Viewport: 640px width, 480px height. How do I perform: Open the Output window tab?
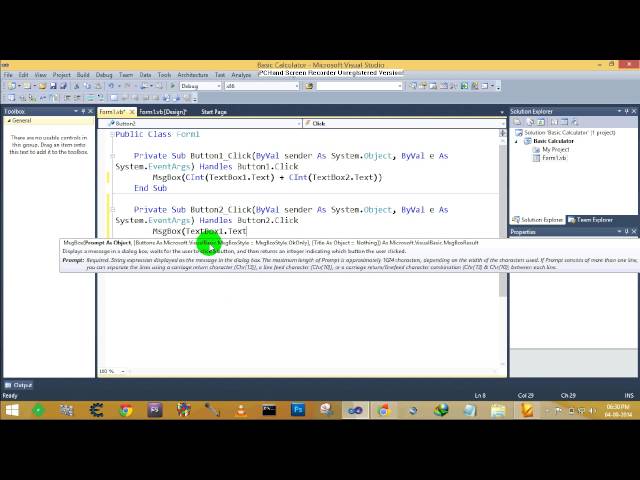pyautogui.click(x=18, y=385)
